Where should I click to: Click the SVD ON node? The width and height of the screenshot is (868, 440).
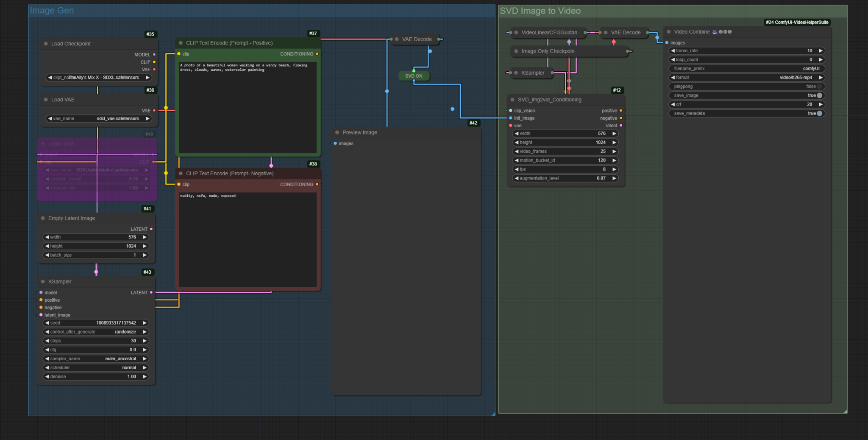414,76
